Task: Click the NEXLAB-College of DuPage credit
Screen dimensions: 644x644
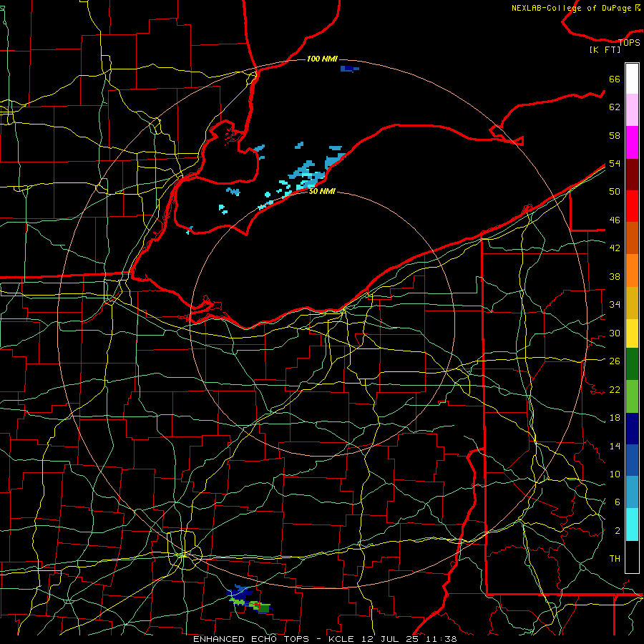Action: point(576,8)
